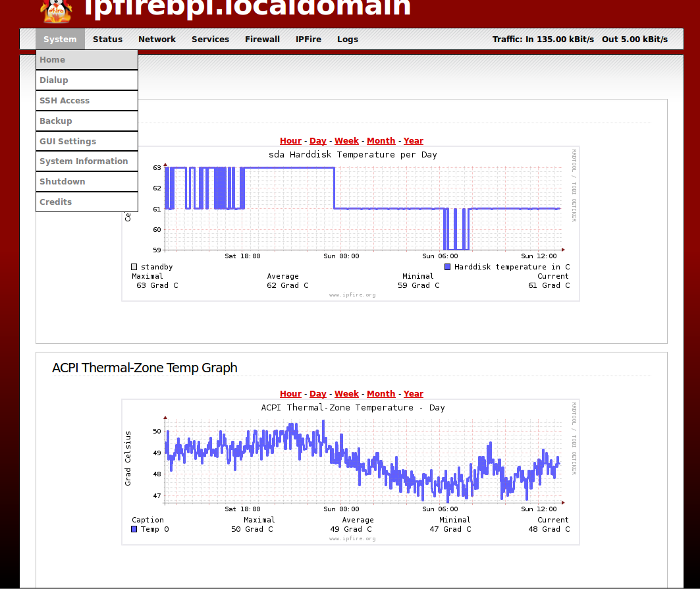This screenshot has height=589, width=700.
Task: Click the Average 49 Grad C value
Action: tap(351, 529)
